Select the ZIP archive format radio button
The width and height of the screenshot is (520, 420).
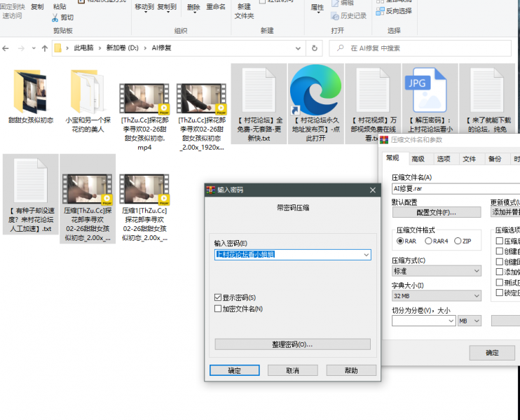click(458, 241)
